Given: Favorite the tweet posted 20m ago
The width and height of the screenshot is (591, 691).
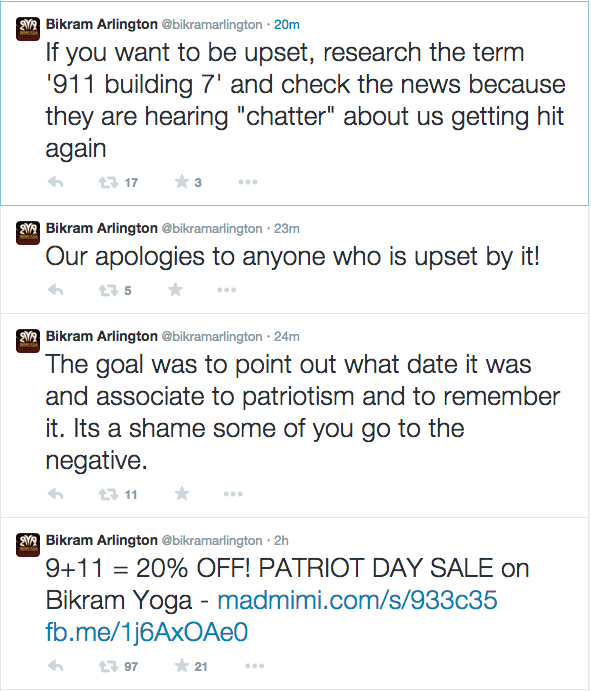Looking at the screenshot, I should 182,181.
